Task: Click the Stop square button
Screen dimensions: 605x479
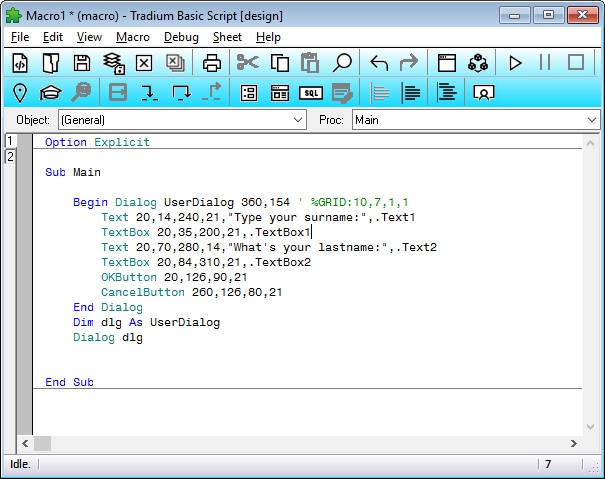Action: coord(576,63)
